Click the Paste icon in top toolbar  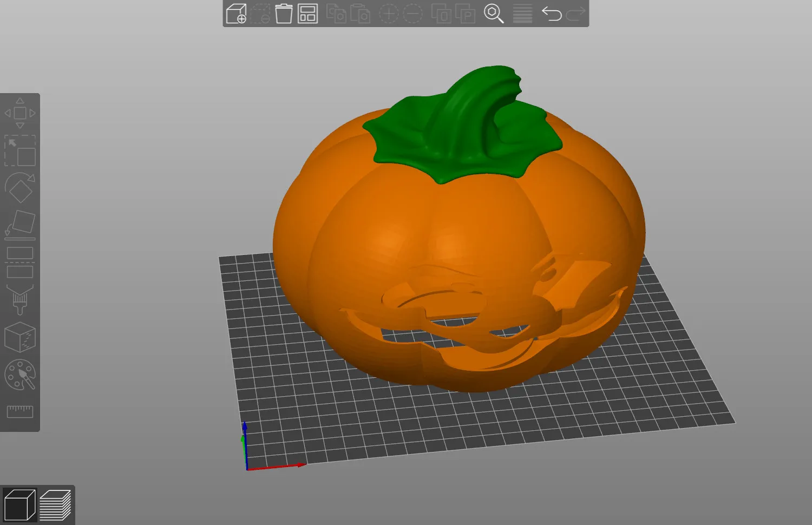tap(360, 14)
